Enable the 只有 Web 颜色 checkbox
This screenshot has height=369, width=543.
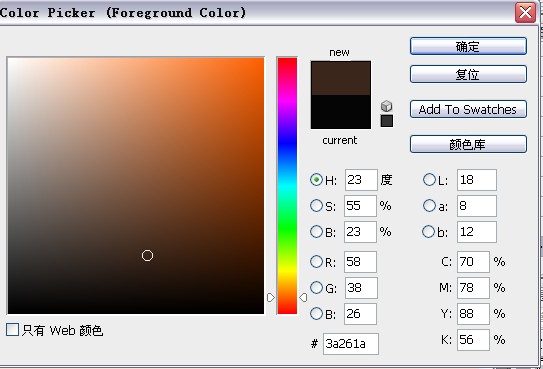click(12, 330)
